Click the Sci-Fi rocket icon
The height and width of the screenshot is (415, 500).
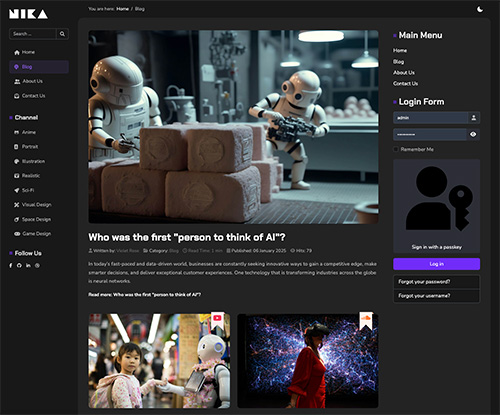[16, 190]
